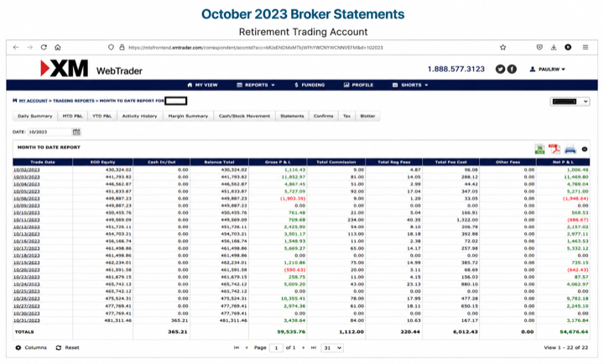Click the browser account avatar icon
This screenshot has width=604, height=364.
tap(568, 47)
